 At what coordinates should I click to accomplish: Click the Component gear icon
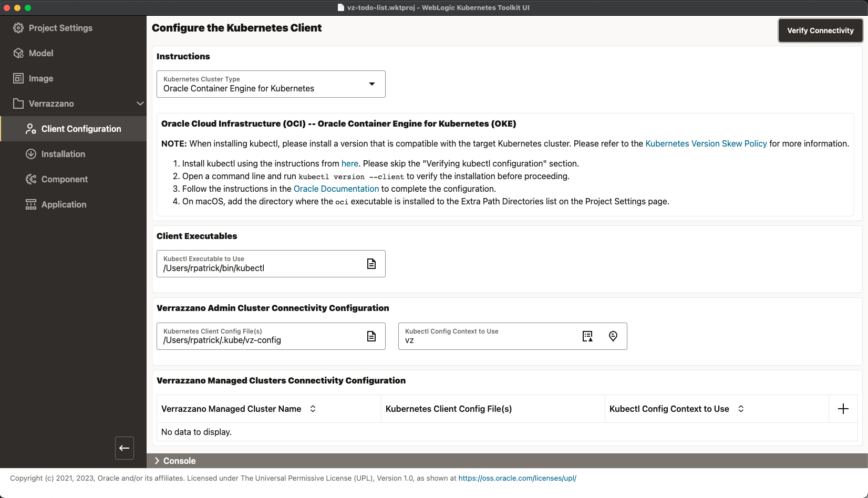31,179
